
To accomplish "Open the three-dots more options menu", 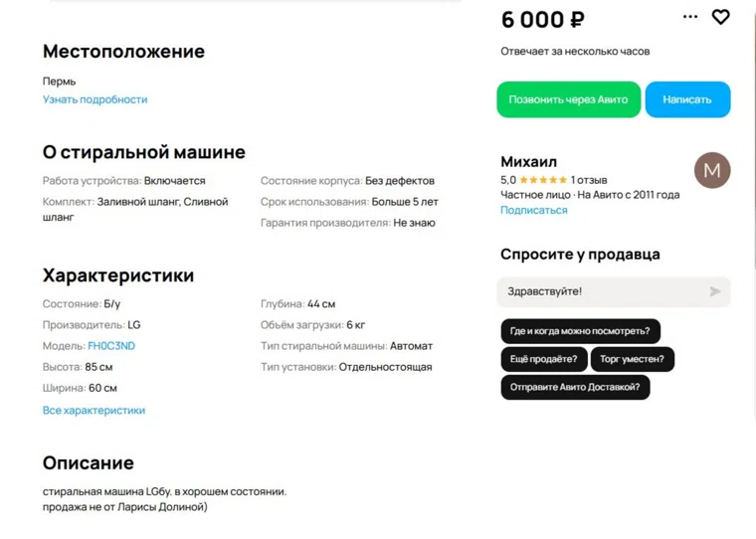I will pos(690,17).
